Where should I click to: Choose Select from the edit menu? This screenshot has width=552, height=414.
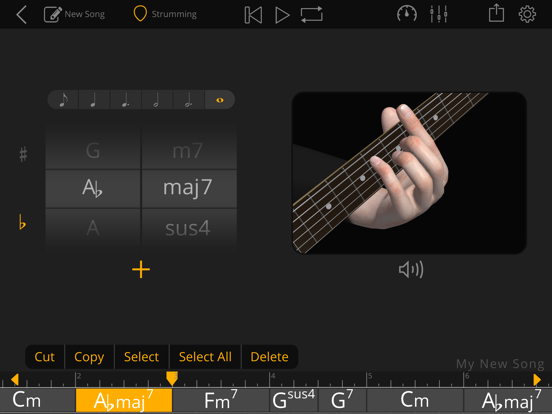pyautogui.click(x=142, y=357)
